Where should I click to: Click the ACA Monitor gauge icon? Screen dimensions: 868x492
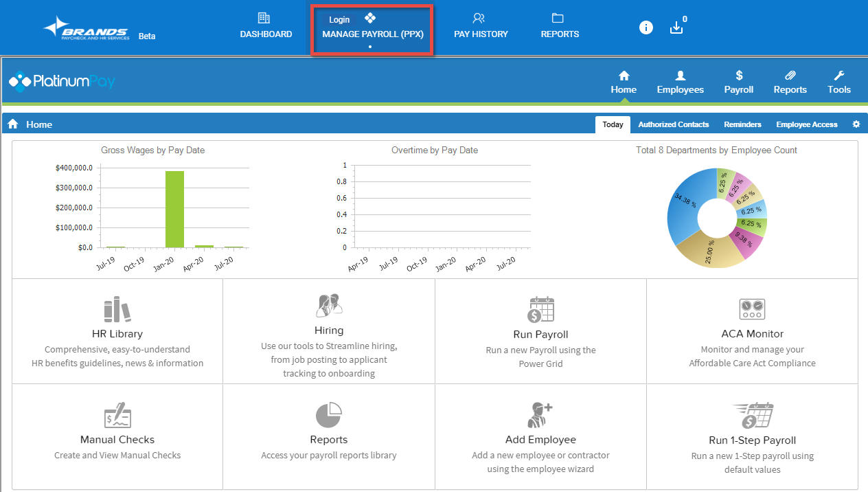752,309
